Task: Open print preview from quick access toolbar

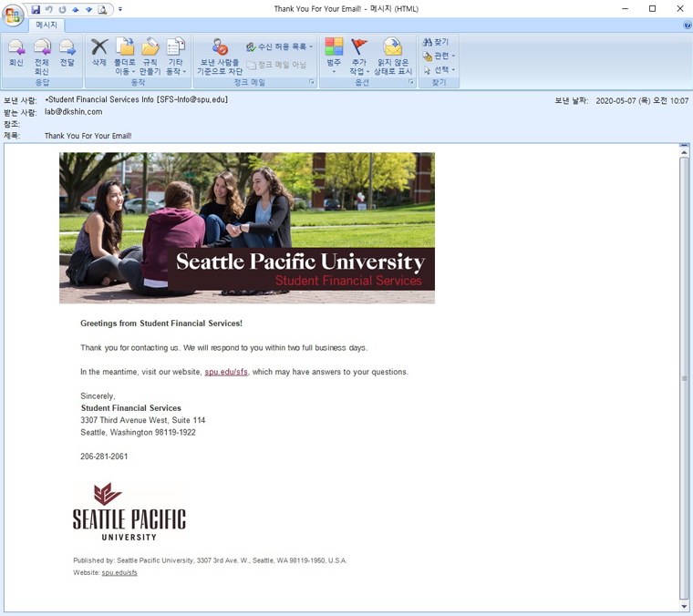Action: coord(102,9)
